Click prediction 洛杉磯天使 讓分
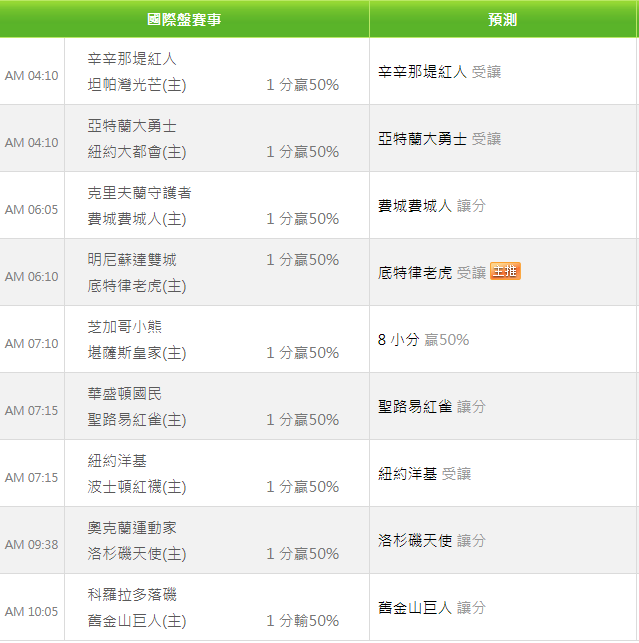The width and height of the screenshot is (639, 643). tap(432, 540)
